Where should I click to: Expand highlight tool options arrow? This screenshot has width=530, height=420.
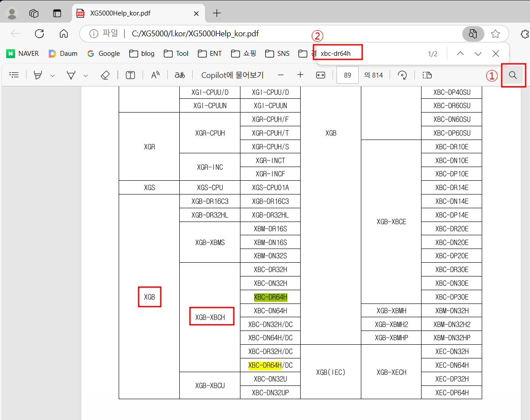coord(52,75)
